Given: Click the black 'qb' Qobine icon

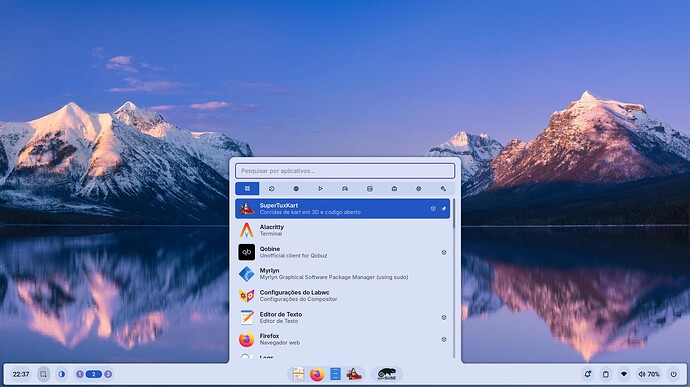Looking at the screenshot, I should pos(246,252).
